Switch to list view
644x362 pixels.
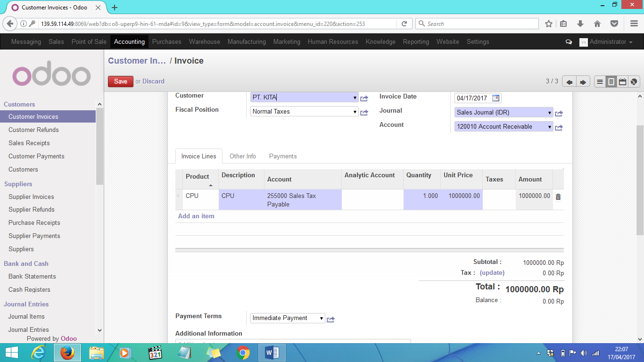[600, 82]
